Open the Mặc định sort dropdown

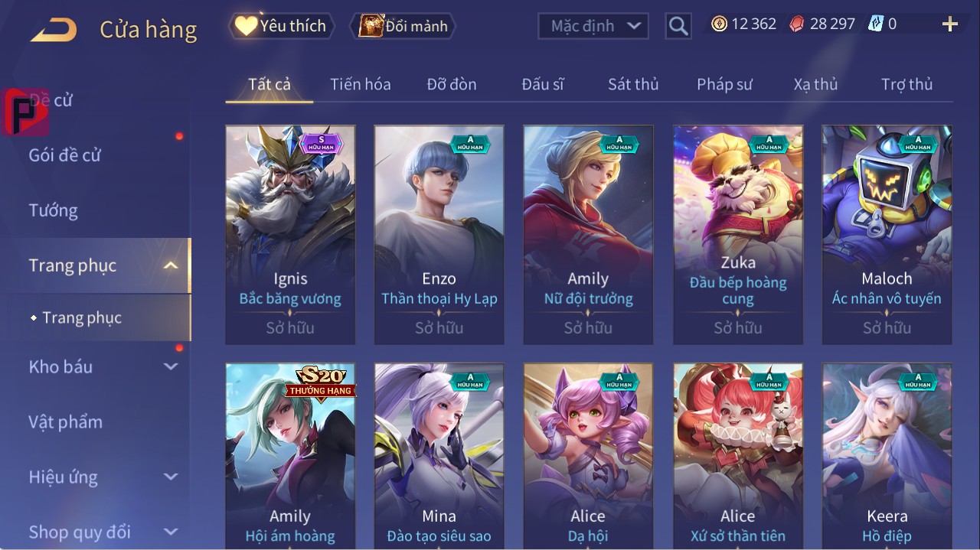(x=593, y=26)
